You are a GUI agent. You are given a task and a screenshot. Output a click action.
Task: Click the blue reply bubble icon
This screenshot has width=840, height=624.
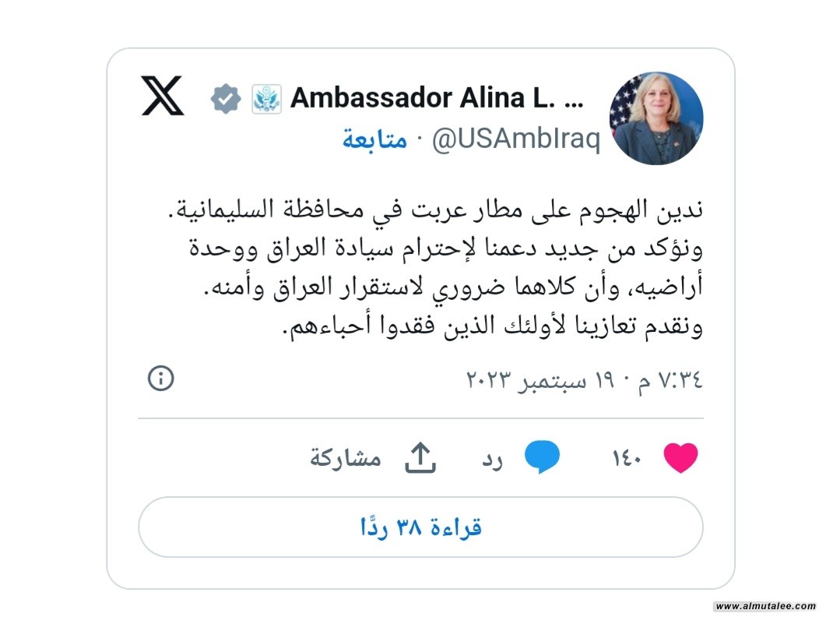tap(542, 457)
